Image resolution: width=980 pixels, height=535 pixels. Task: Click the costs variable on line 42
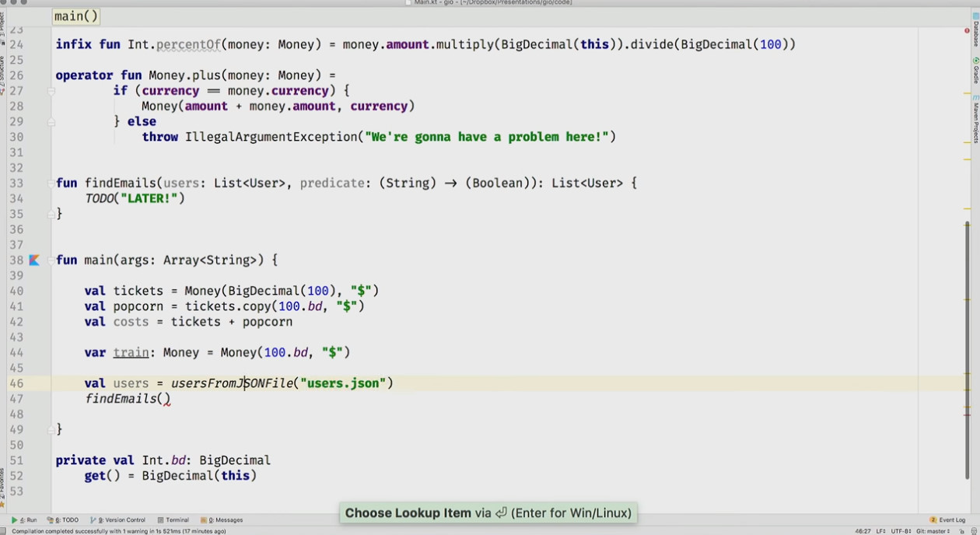click(x=131, y=322)
